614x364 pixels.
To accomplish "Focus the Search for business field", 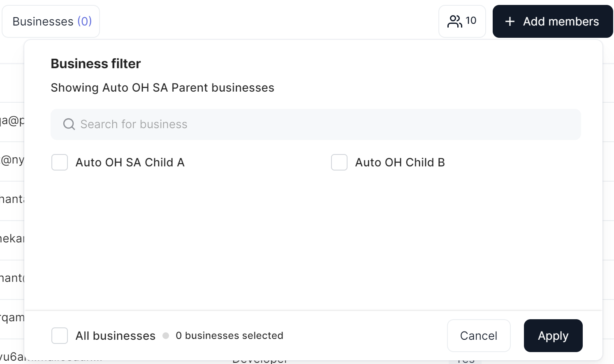I will tap(321, 124).
